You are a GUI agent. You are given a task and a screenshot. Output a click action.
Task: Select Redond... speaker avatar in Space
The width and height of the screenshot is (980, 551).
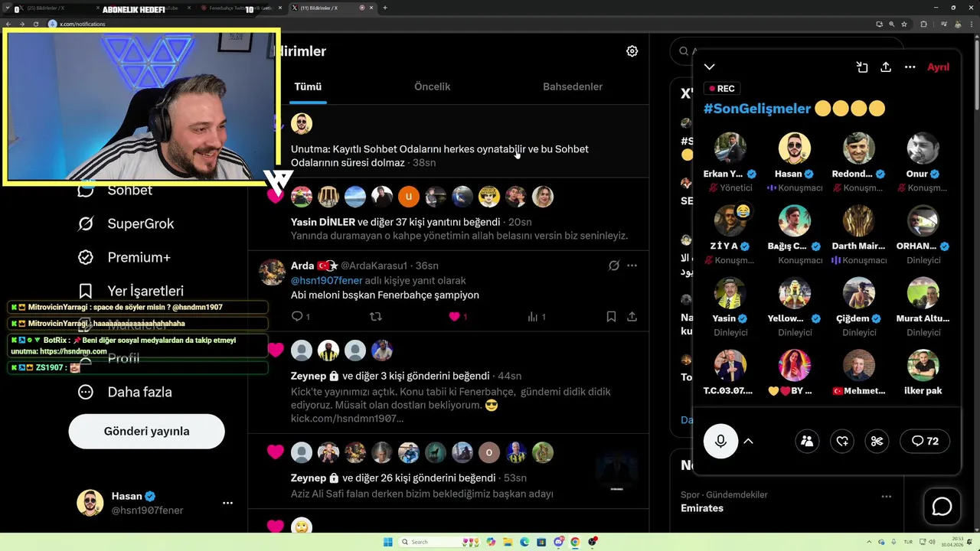859,148
